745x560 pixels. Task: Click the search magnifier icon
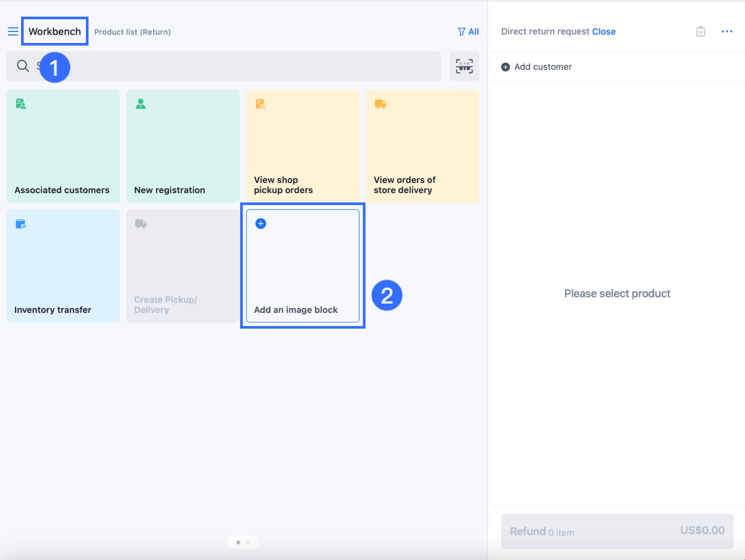pos(23,66)
